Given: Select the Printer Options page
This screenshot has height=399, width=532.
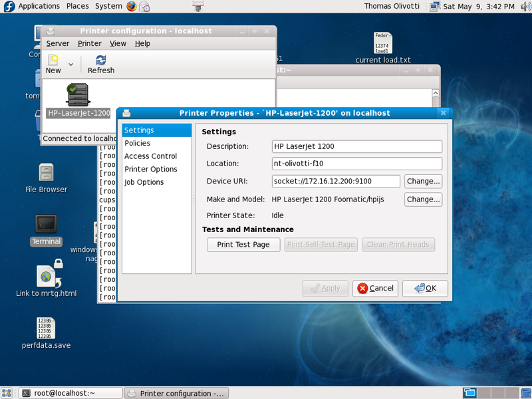Looking at the screenshot, I should click(157, 169).
